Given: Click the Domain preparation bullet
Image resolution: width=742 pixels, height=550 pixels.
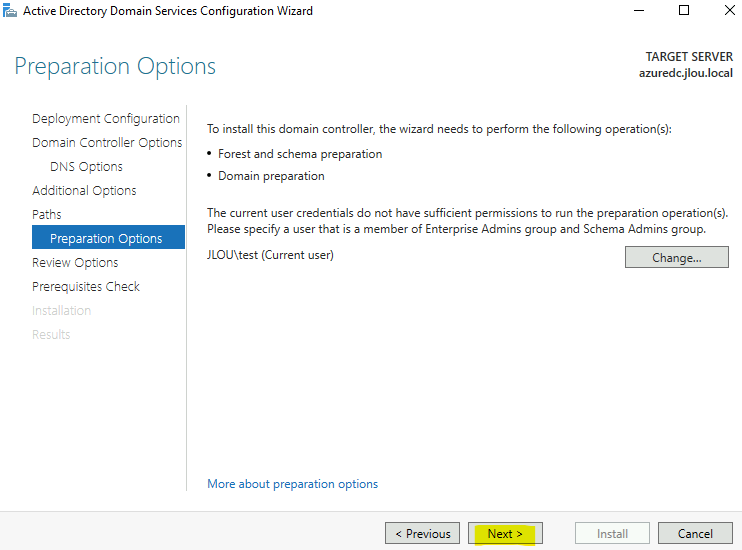Looking at the screenshot, I should (271, 176).
